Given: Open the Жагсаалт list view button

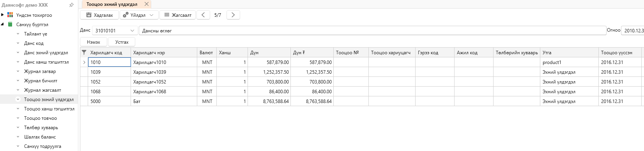Looking at the screenshot, I should pos(178,15).
